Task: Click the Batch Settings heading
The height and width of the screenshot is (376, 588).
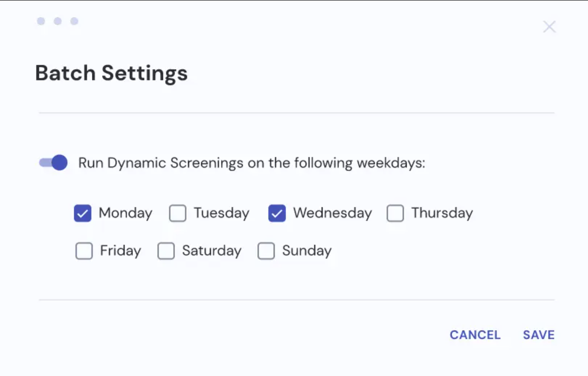Action: tap(111, 73)
